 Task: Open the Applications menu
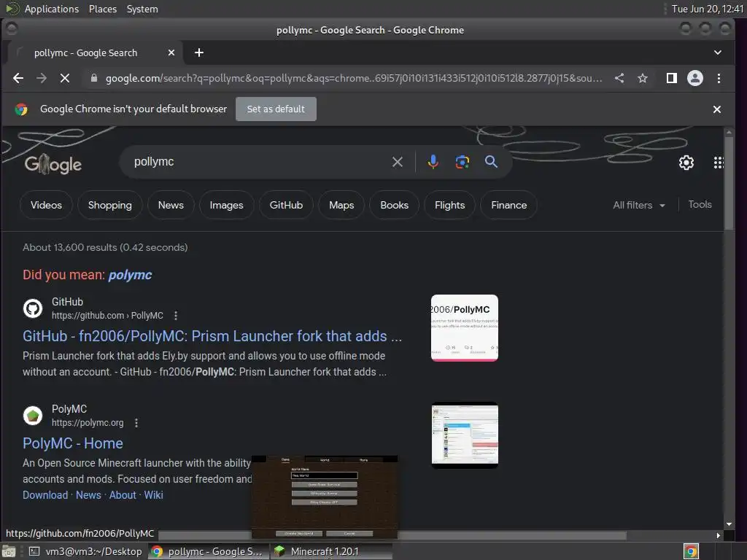(x=52, y=9)
